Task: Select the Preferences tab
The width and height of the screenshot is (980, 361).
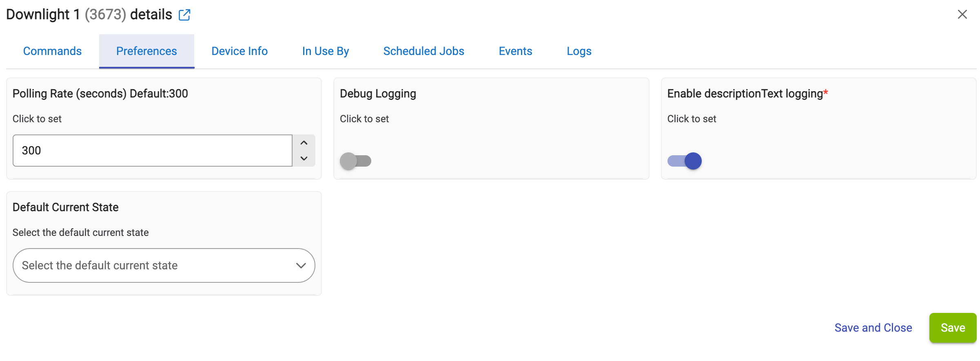Action: tap(146, 51)
